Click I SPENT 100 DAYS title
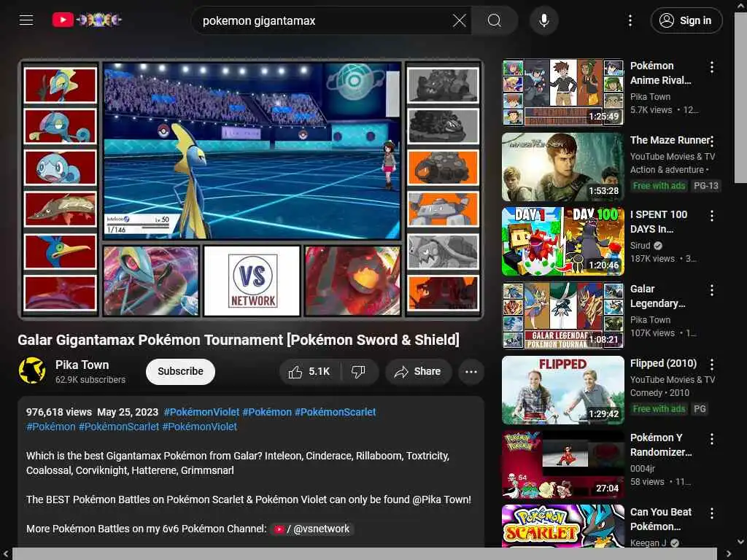747x560 pixels. pos(659,222)
